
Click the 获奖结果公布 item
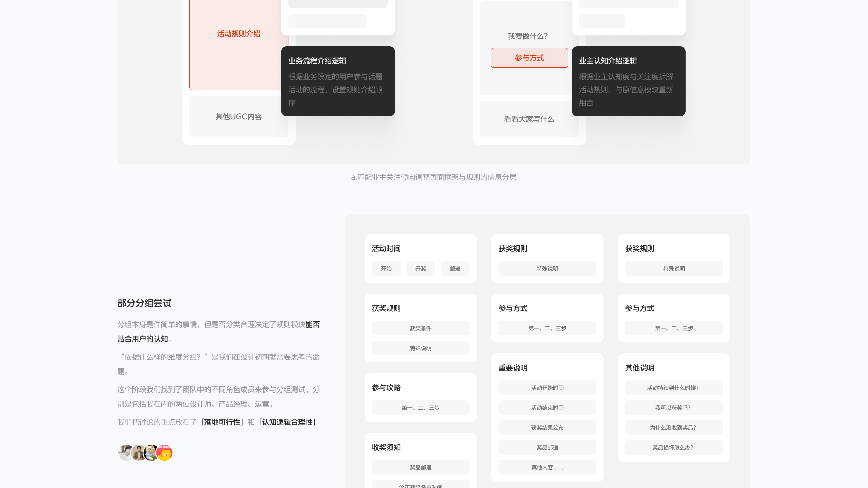[547, 427]
